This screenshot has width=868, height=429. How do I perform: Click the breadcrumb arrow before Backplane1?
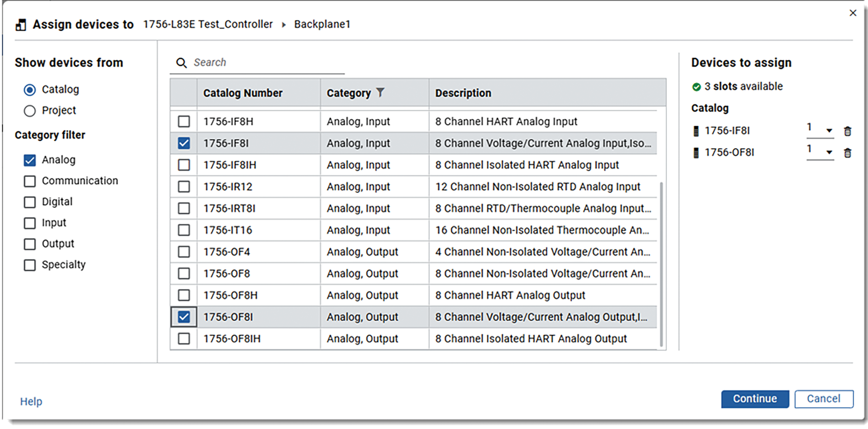coord(284,25)
